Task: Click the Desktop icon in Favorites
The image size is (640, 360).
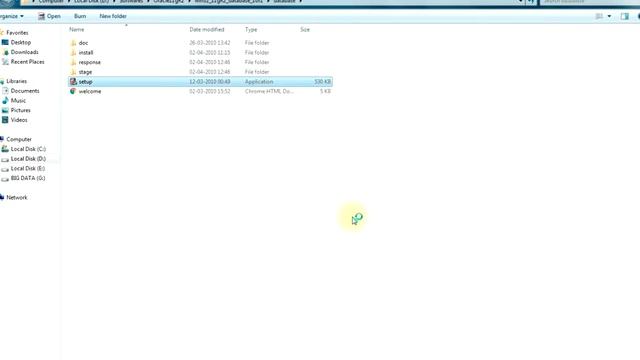Action: (5, 42)
